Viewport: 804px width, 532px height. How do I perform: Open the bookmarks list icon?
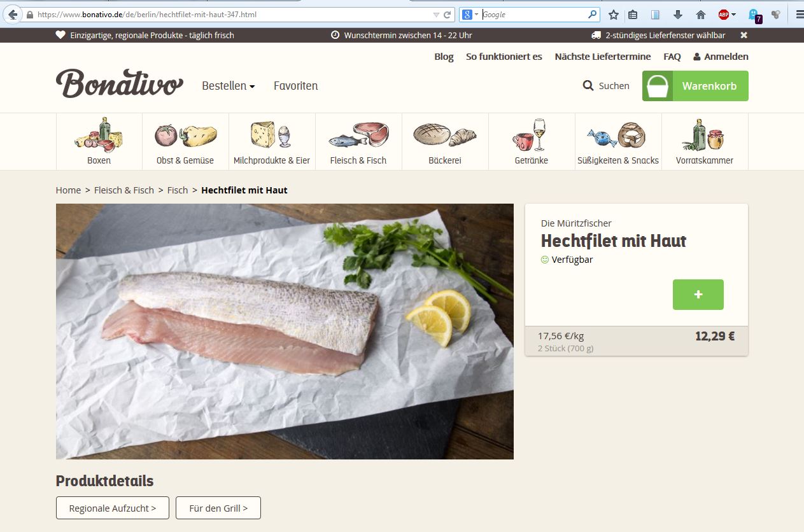pyautogui.click(x=633, y=14)
